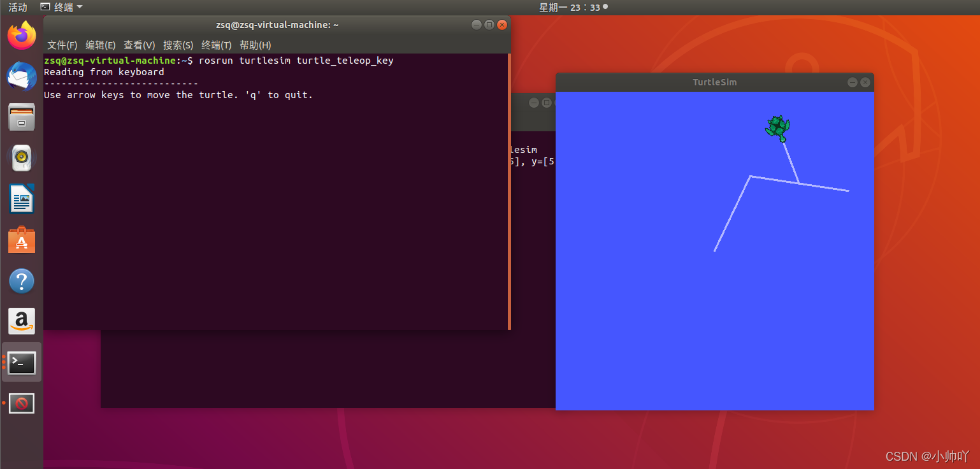Click the turtle in the TurtleSim window
The width and height of the screenshot is (980, 469).
tap(777, 128)
